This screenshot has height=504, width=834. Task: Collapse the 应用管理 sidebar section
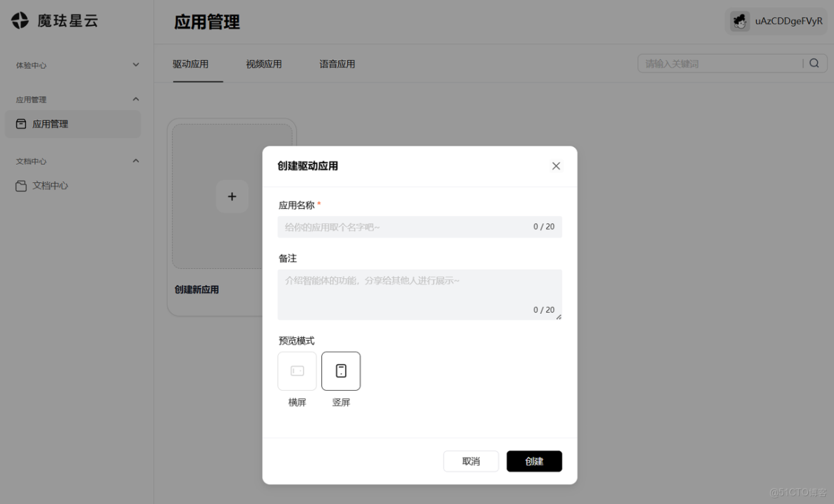click(135, 99)
